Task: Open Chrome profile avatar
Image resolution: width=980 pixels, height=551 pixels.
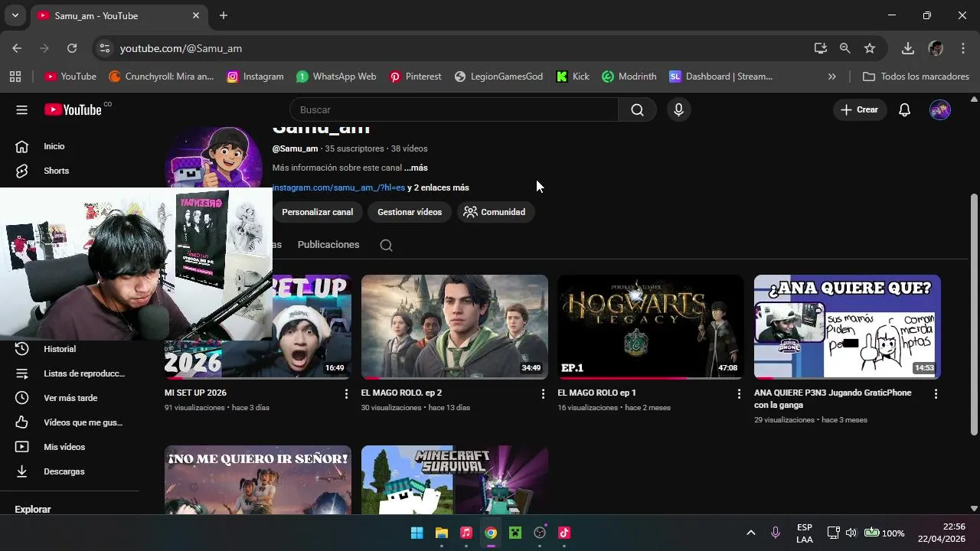Action: (936, 48)
